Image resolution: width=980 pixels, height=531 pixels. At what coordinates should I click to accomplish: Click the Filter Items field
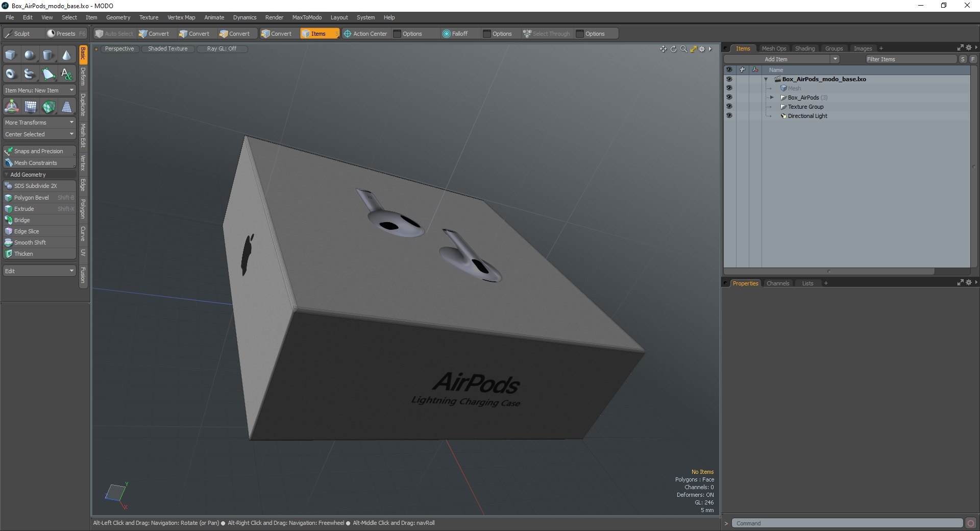tap(911, 59)
